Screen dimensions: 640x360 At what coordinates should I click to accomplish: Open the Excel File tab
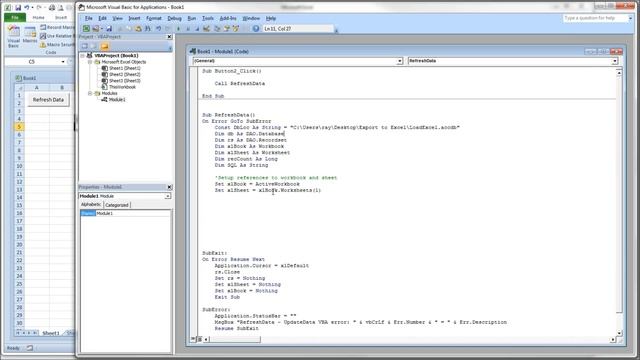15,18
